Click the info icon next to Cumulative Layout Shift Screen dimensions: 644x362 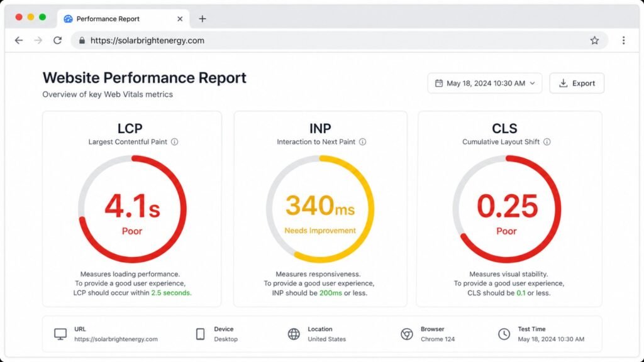(x=547, y=142)
